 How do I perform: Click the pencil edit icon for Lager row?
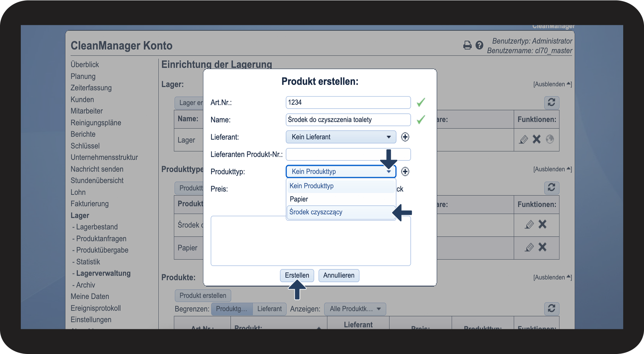coord(524,139)
